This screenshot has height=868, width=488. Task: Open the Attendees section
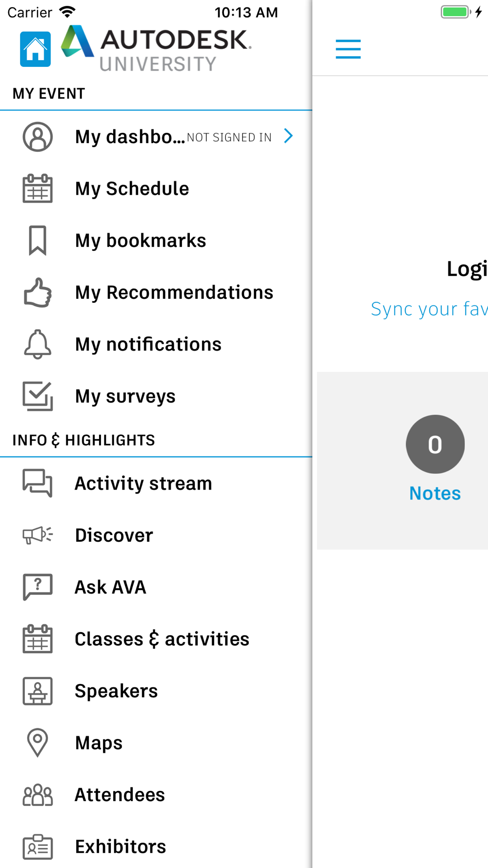click(120, 795)
